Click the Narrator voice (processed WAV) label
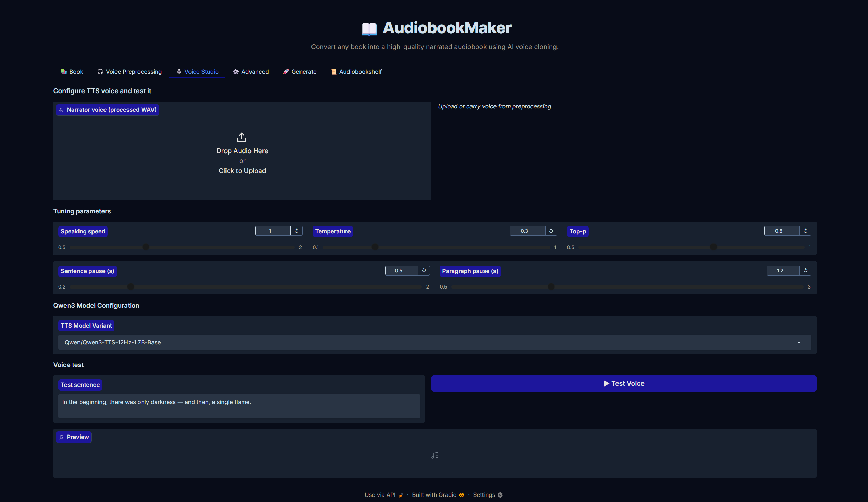The image size is (868, 502). click(108, 110)
